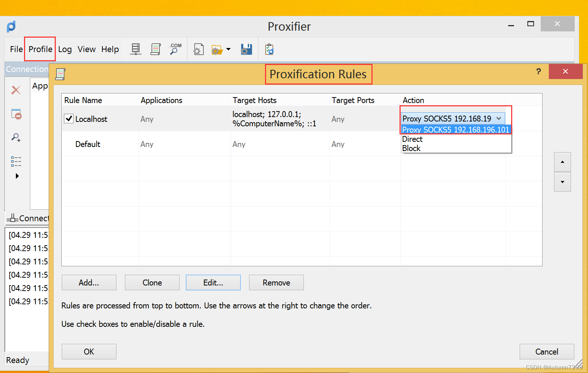Select the Block action option
588x373 pixels.
point(456,148)
